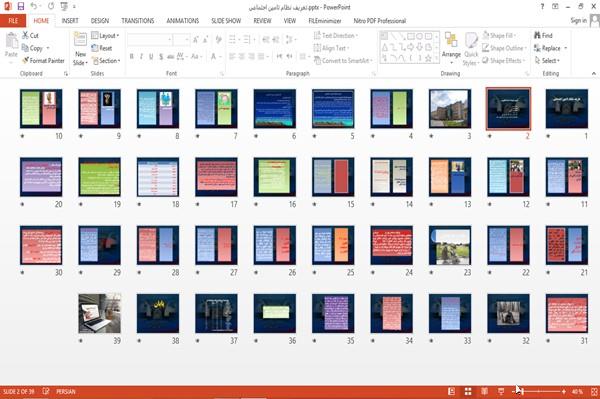The image size is (600, 399).
Task: Open the Select dropdown in Editing
Action: 547,60
